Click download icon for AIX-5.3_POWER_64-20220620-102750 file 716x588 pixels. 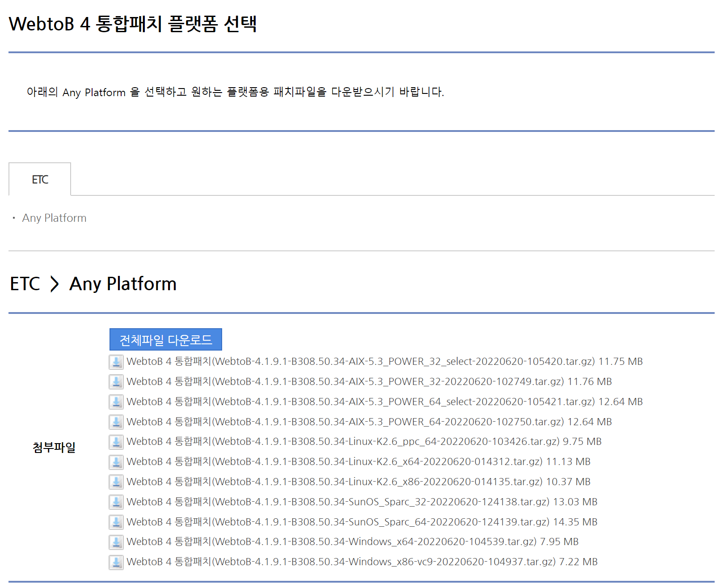[116, 422]
